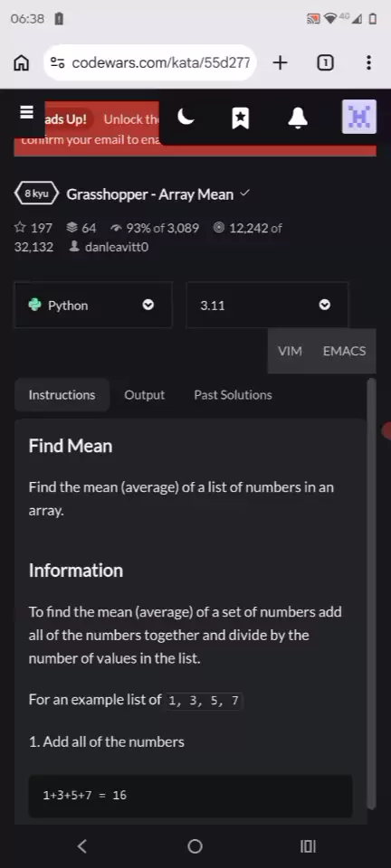391x868 pixels.
Task: Tap the Android recent apps button
Action: tap(308, 846)
